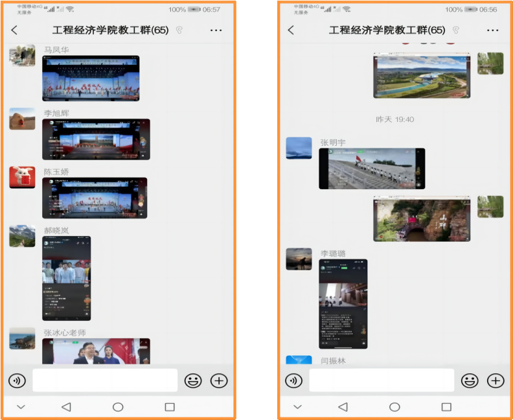
Task: Open emoji picker in right phone chat
Action: click(469, 380)
